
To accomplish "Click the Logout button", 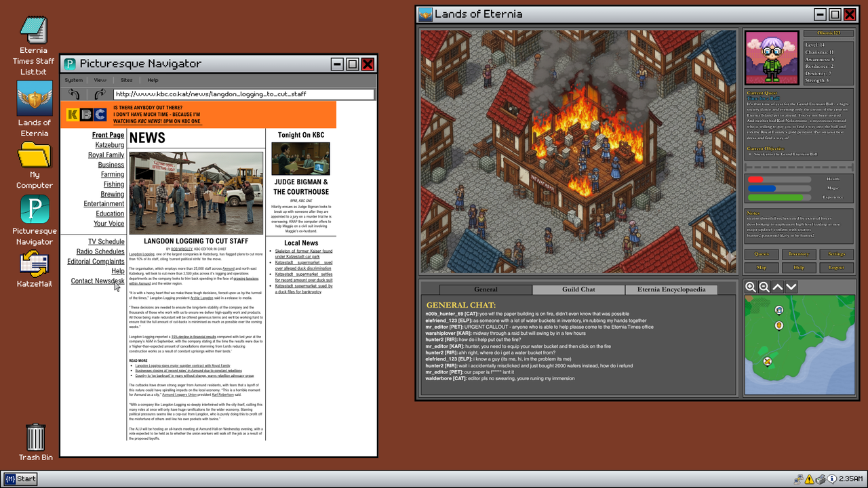I will (x=836, y=268).
